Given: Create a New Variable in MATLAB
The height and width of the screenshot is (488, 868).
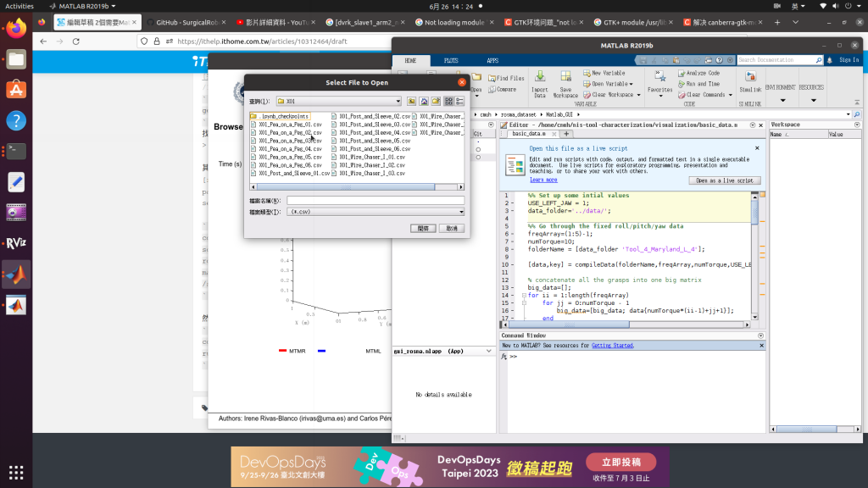Looking at the screenshot, I should (604, 73).
